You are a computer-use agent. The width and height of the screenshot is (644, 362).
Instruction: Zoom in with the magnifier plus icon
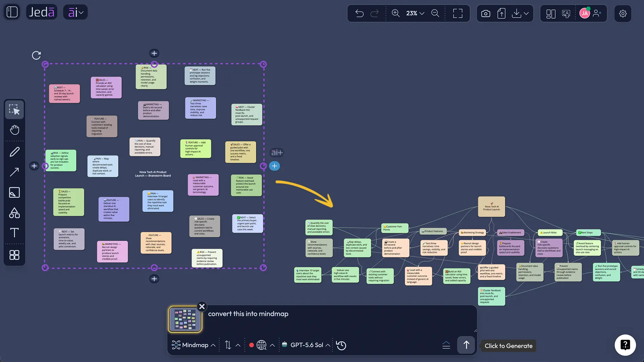click(x=396, y=13)
